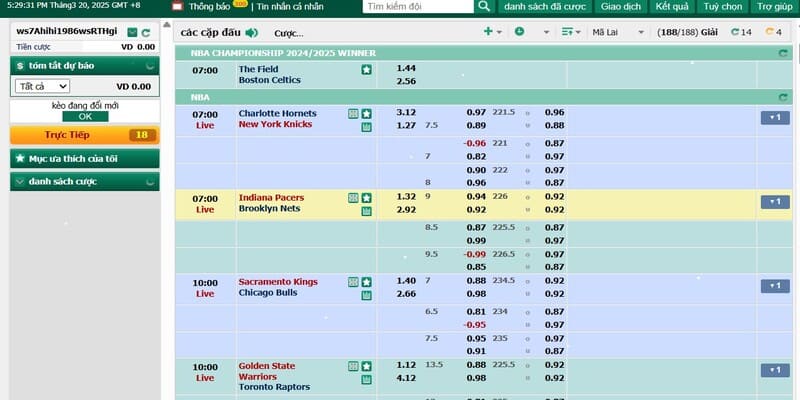Bet Brooklyn Nets moneyline 2.92
The width and height of the screenshot is (800, 400).
click(406, 210)
